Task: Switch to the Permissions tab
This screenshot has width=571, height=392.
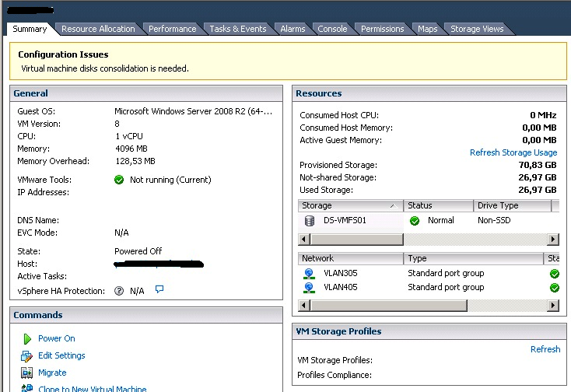Action: 383,29
